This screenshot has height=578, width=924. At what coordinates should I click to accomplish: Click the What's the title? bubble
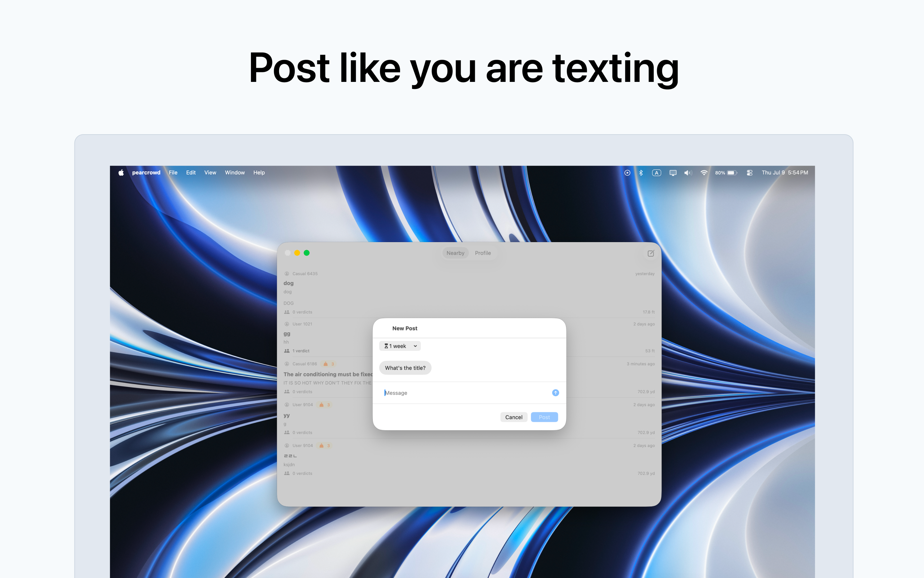click(405, 368)
